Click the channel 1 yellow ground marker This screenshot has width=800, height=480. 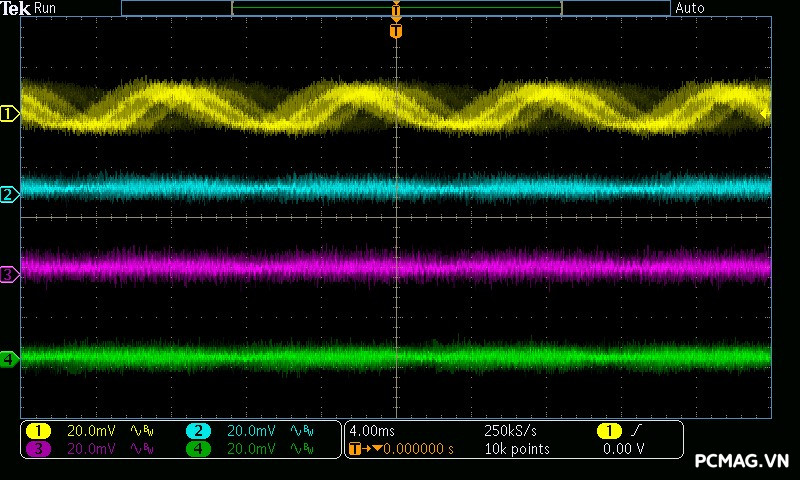click(9, 114)
